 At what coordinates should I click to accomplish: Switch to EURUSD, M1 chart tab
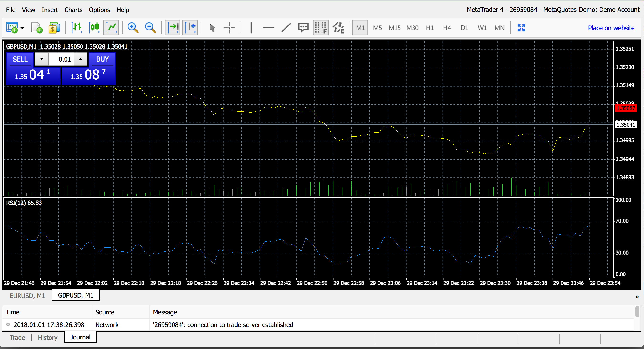point(27,296)
